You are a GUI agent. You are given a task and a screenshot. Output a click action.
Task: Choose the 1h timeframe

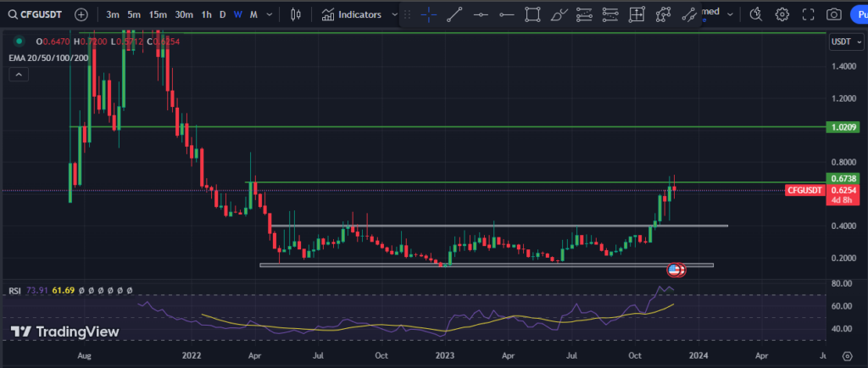[x=207, y=15]
